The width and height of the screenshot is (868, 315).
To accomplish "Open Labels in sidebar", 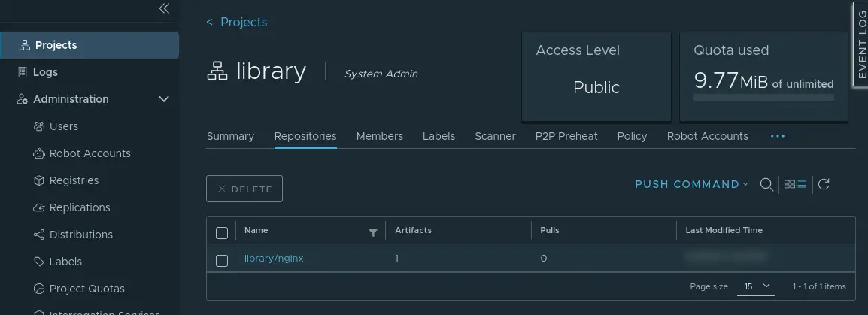I will coord(65,262).
